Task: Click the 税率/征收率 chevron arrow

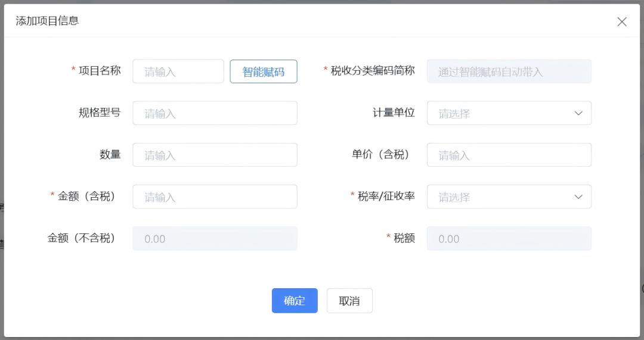Action: tap(578, 196)
